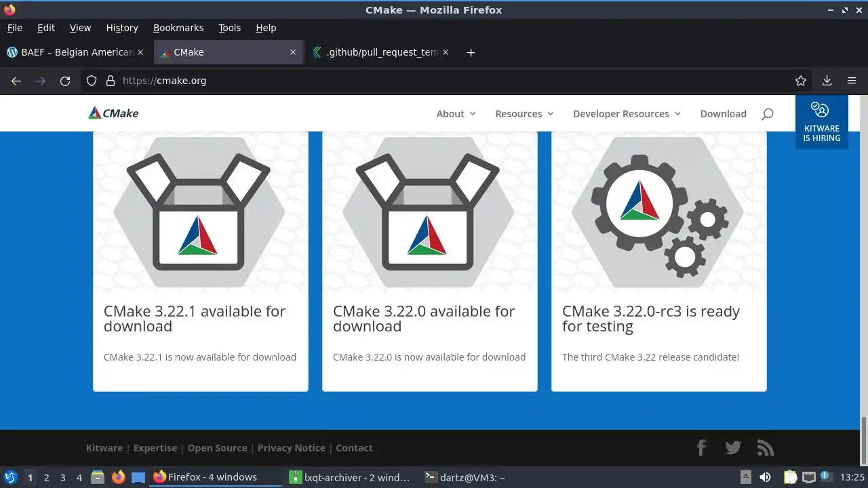868x488 pixels.
Task: Switch to the .github/pull_request_template tab
Action: point(380,52)
